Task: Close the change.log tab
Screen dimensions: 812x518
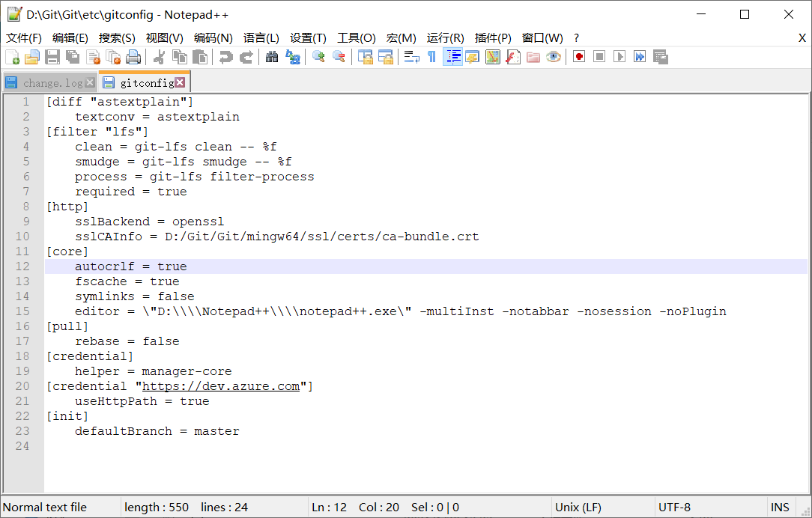Action: point(90,82)
